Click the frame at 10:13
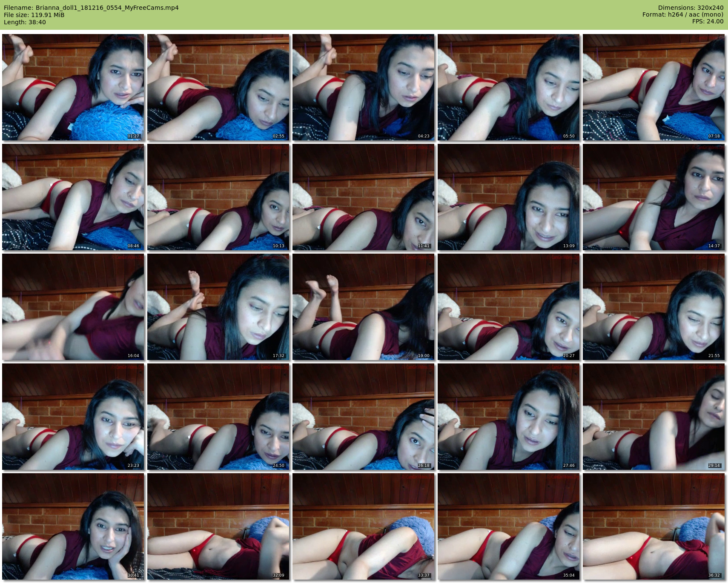Viewport: 728px width, 583px height. [x=218, y=197]
